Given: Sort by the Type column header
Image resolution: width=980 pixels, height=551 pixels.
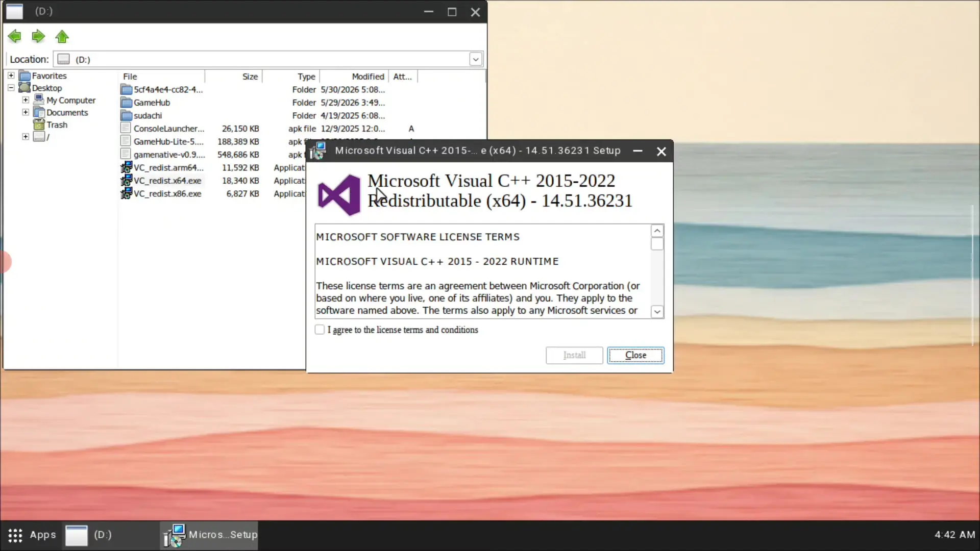Looking at the screenshot, I should pos(291,77).
